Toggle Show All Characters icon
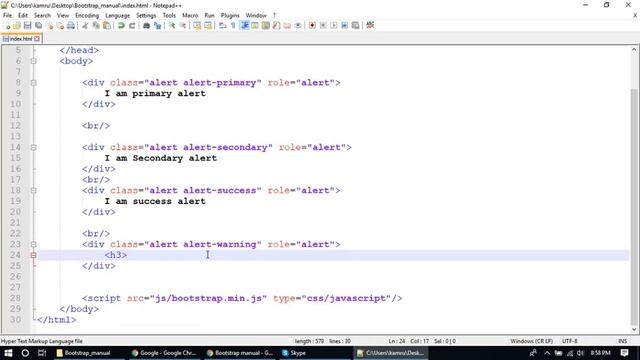640x360 pixels. [233, 25]
